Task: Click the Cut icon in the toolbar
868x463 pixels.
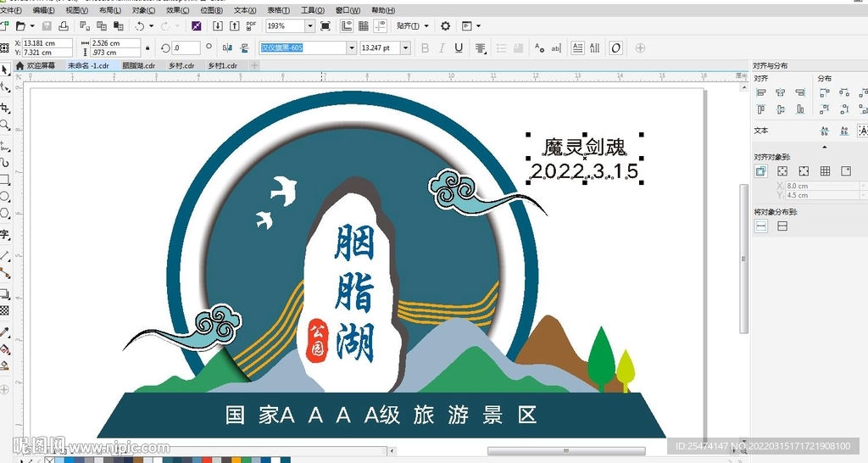Action: click(x=85, y=26)
